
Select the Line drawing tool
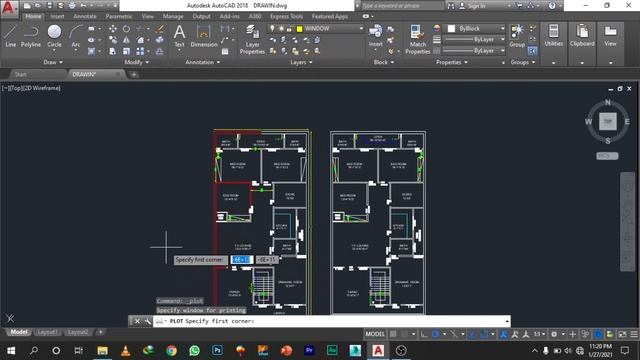coord(11,36)
